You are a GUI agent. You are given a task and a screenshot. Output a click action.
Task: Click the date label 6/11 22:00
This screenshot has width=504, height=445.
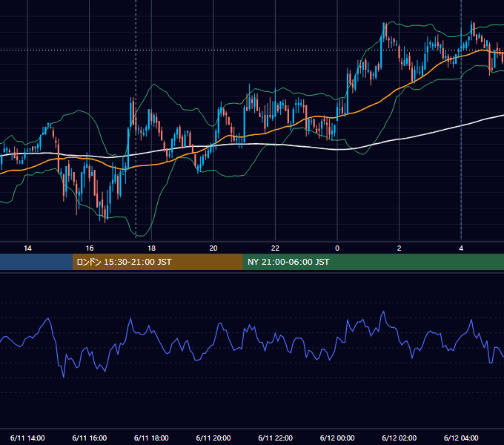click(276, 438)
